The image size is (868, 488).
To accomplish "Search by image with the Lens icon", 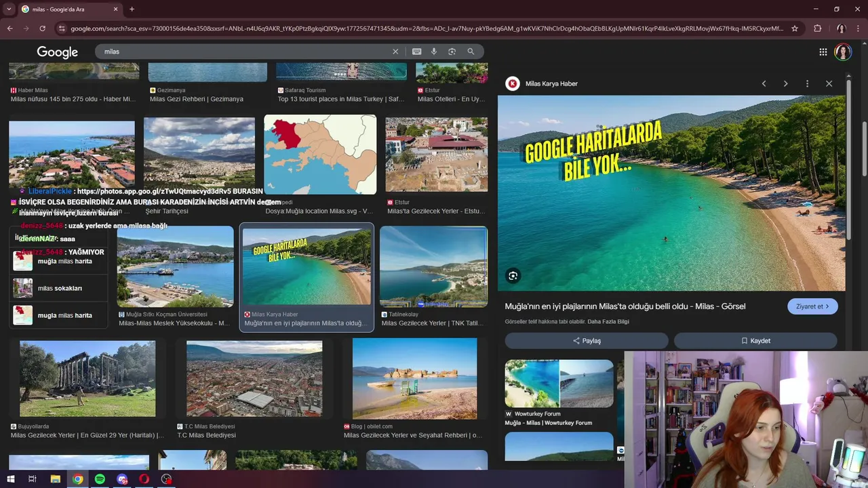I will click(x=452, y=52).
